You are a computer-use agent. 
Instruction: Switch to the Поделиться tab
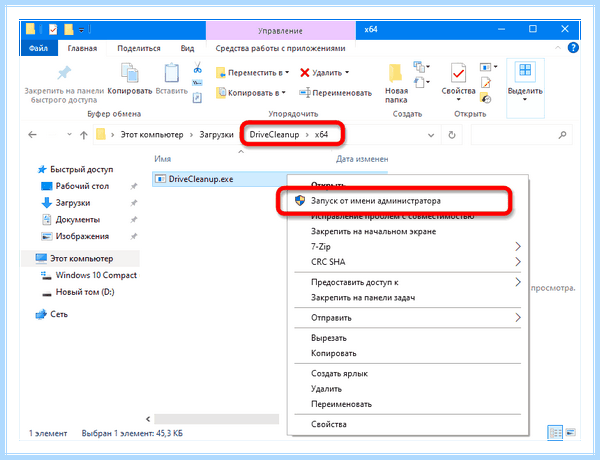pos(139,48)
